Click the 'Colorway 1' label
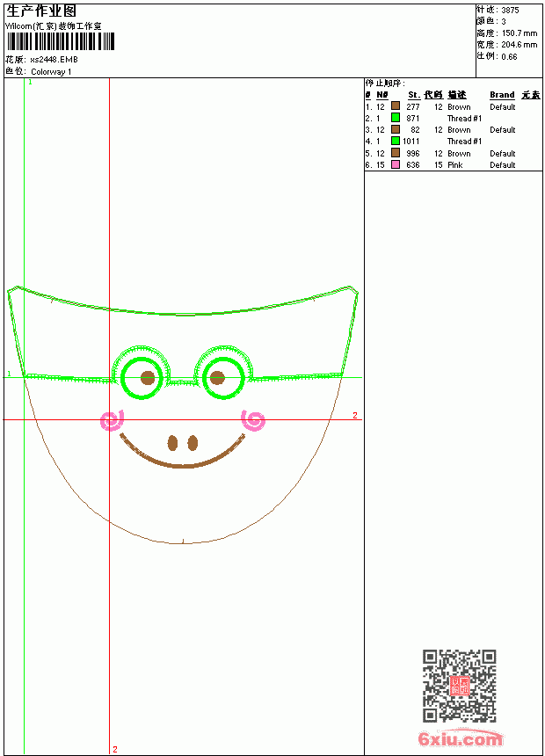Image resolution: width=545 pixels, height=756 pixels. tap(51, 72)
